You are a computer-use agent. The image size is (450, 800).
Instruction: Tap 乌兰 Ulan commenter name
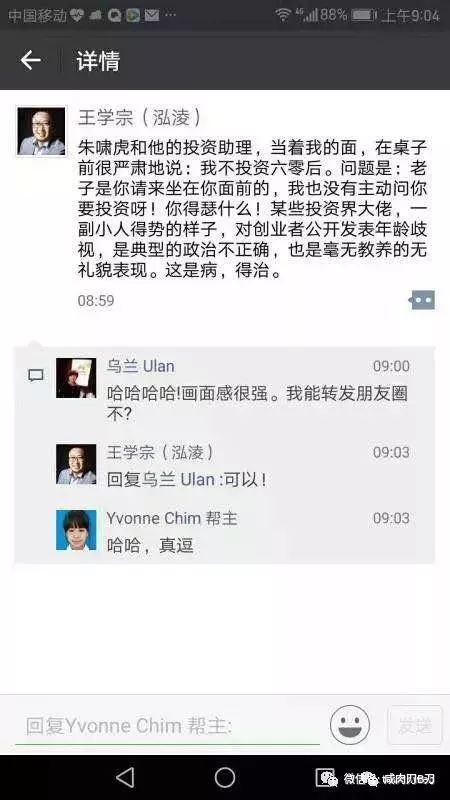point(140,366)
